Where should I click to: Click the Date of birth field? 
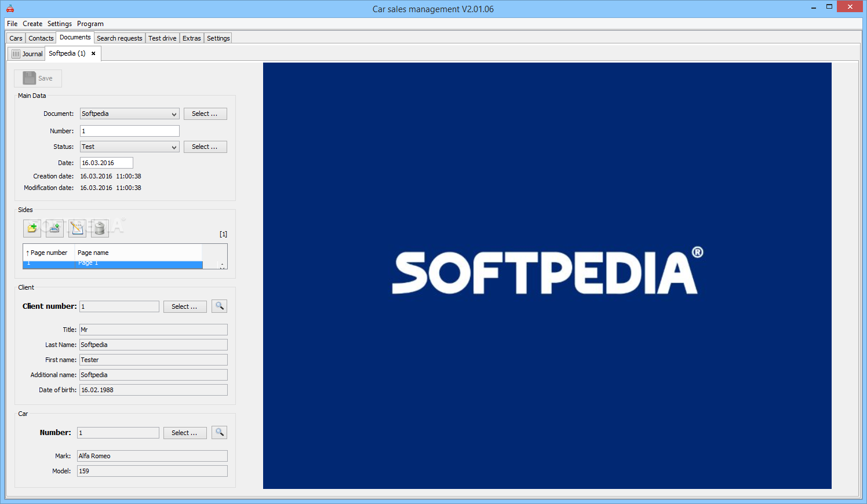click(x=154, y=390)
